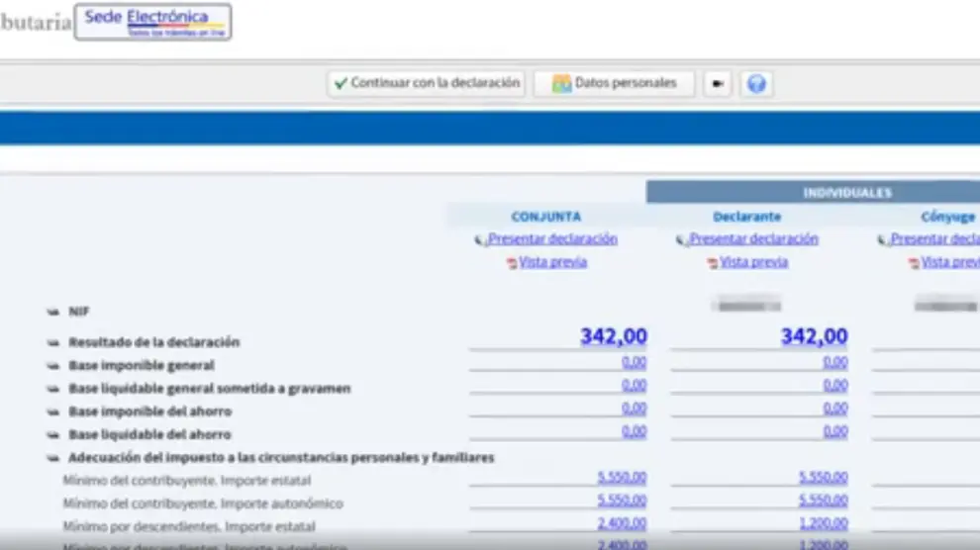Click the video camera icon in toolbar
The width and height of the screenshot is (980, 550).
pos(718,84)
